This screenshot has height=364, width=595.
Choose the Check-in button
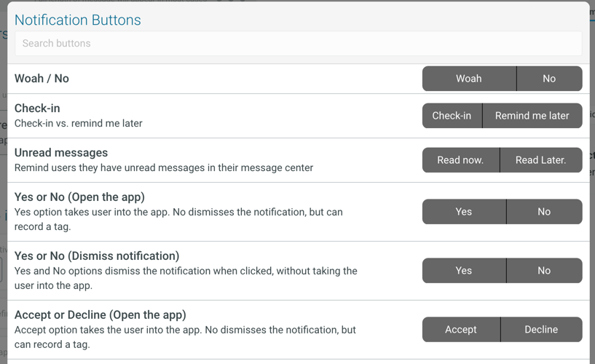452,116
